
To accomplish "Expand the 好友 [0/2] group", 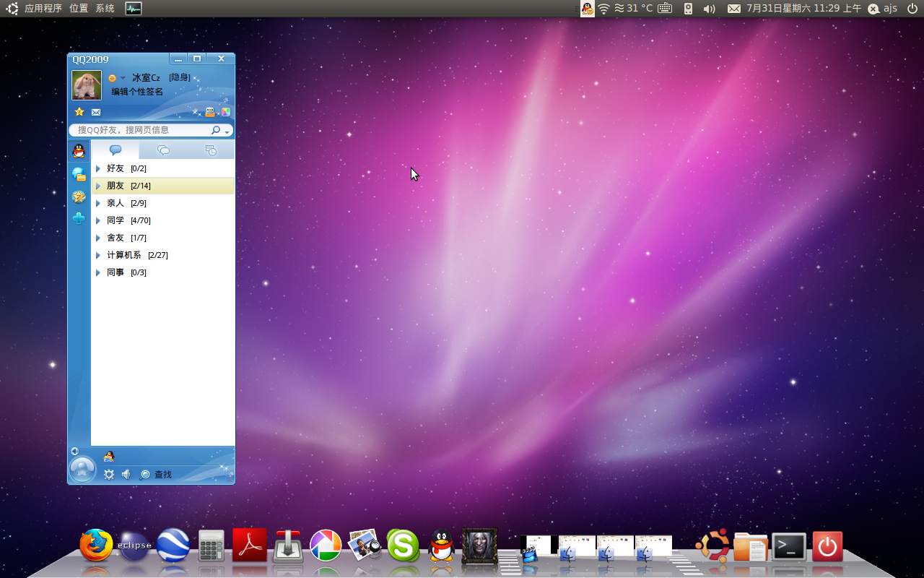I will point(163,168).
